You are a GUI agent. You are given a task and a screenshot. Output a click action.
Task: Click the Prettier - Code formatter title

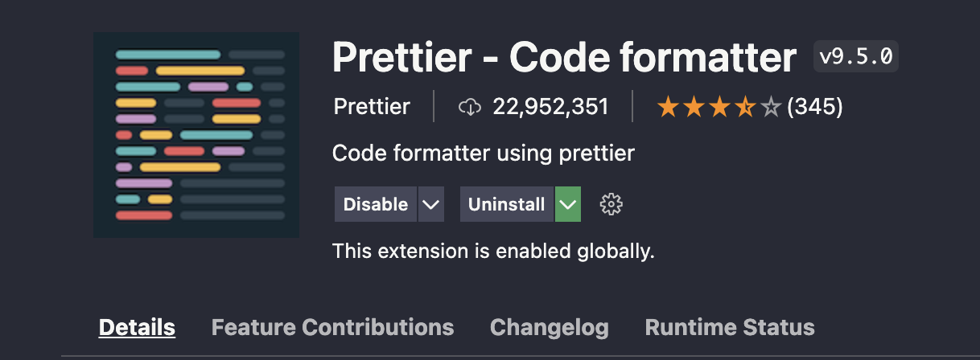[564, 57]
